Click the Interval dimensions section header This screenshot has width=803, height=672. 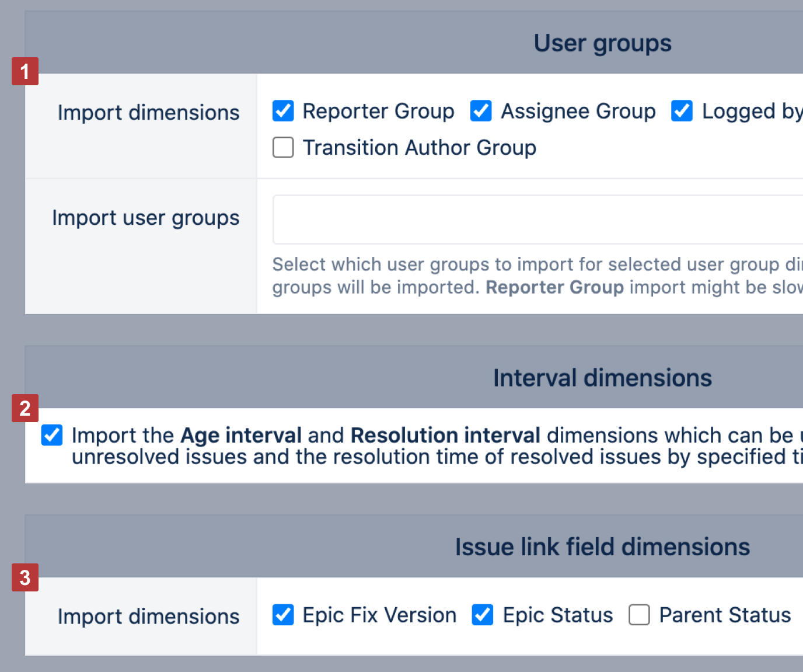click(x=602, y=378)
